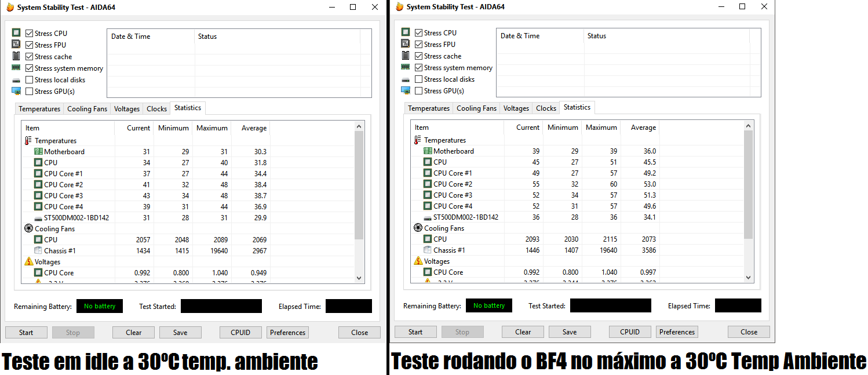Viewport: 868px width, 375px height.
Task: Click the up scroll arrow of right statistics list
Action: point(748,126)
